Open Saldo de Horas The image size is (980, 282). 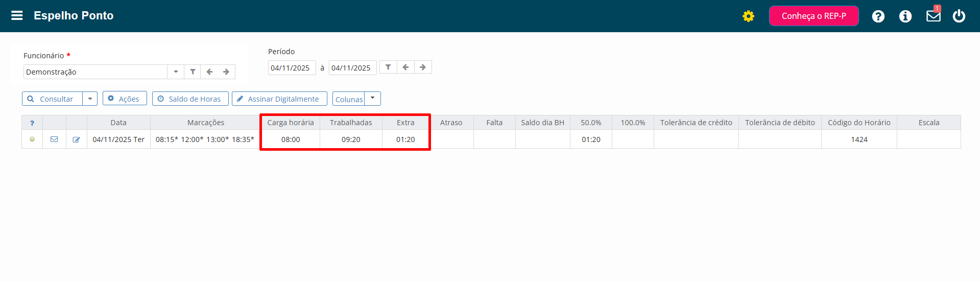190,99
